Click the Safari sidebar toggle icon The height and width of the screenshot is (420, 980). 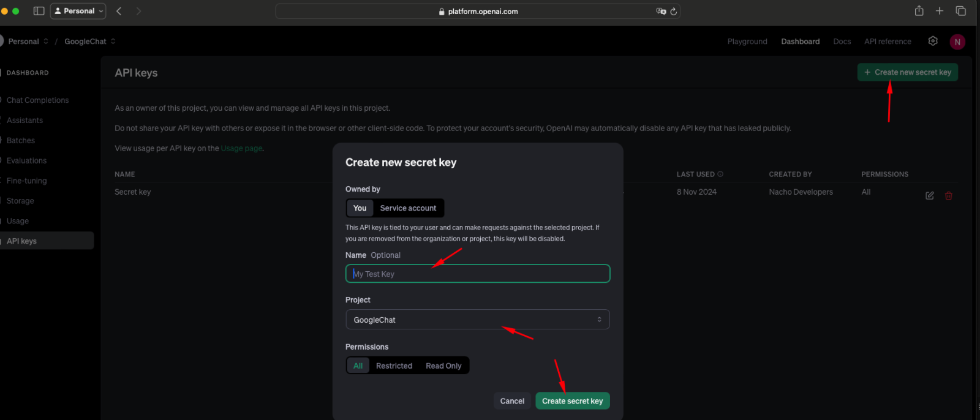(x=39, y=11)
